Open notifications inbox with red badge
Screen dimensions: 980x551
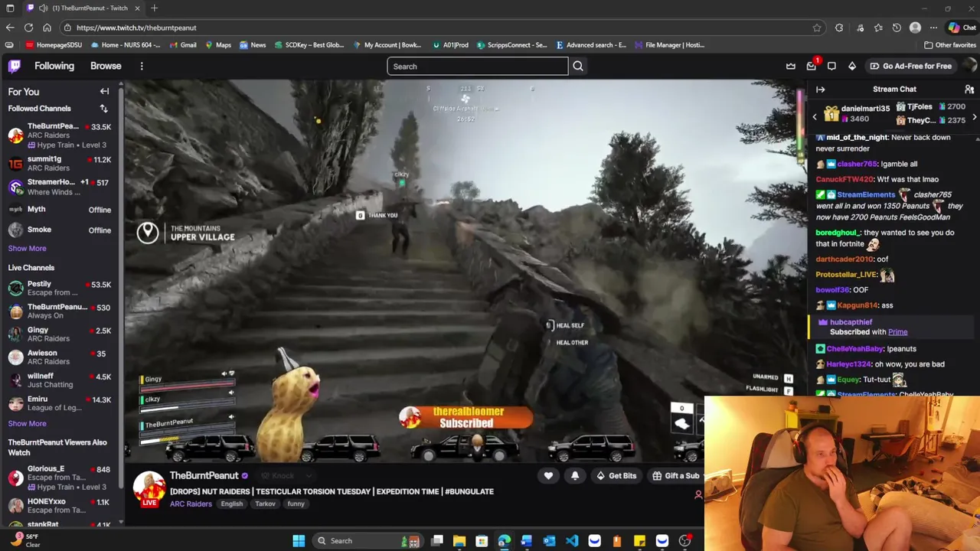[812, 66]
